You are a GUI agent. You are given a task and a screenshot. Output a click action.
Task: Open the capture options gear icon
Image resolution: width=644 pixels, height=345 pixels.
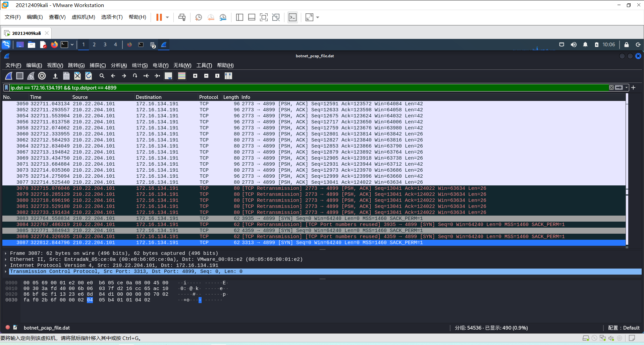coord(42,76)
